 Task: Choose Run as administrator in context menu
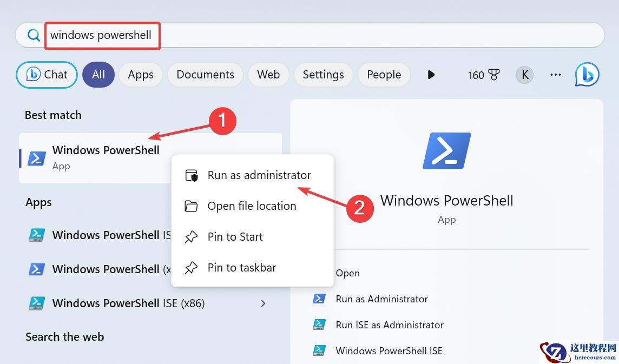[253, 175]
